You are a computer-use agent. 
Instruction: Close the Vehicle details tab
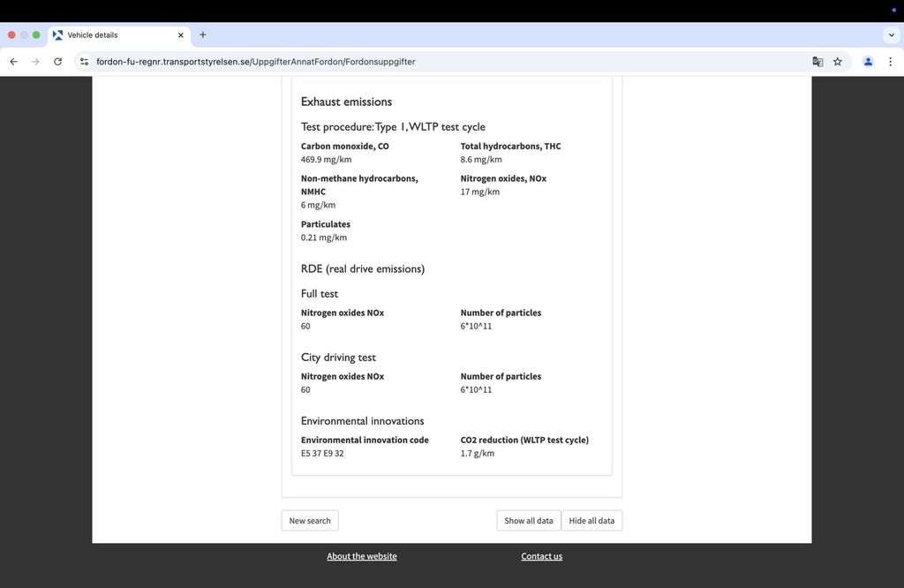(x=180, y=35)
